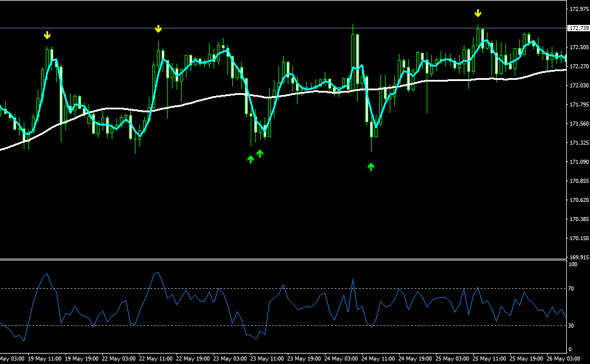590x364 pixels.
Task: Click the 23 May 03:00 time label
Action: click(x=230, y=359)
